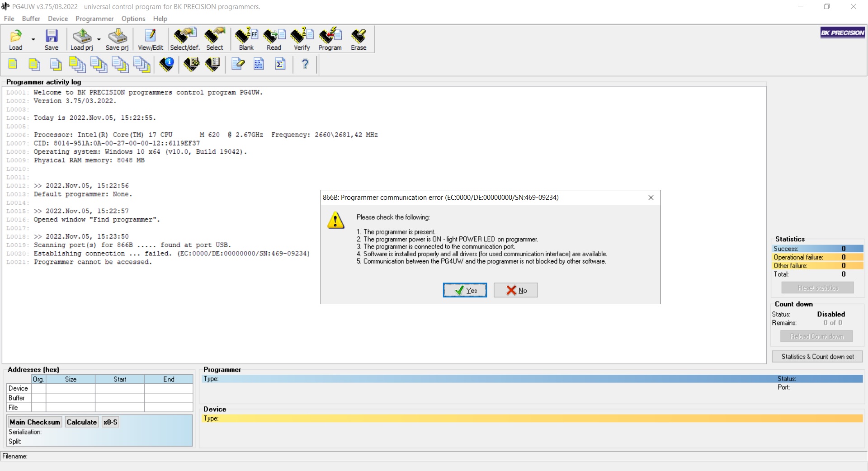Screen dimensions: 868x471
Task: Click the x8-S checksum type button
Action: tap(110, 422)
